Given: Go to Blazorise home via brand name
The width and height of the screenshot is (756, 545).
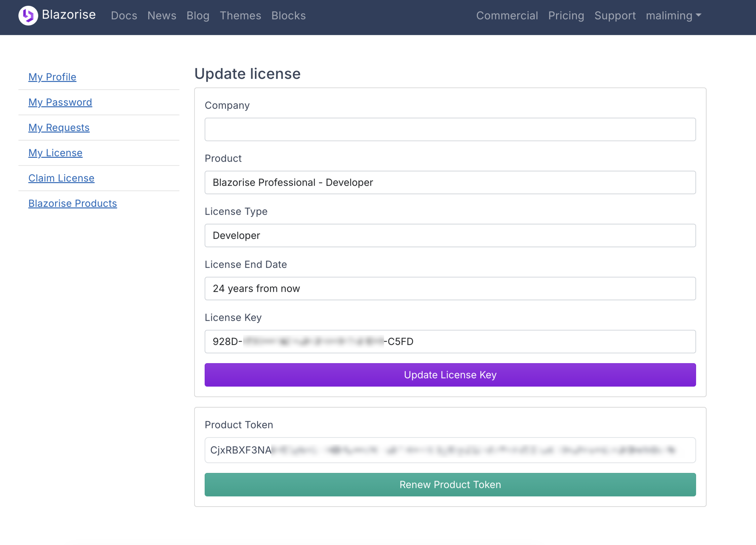Looking at the screenshot, I should tap(69, 15).
